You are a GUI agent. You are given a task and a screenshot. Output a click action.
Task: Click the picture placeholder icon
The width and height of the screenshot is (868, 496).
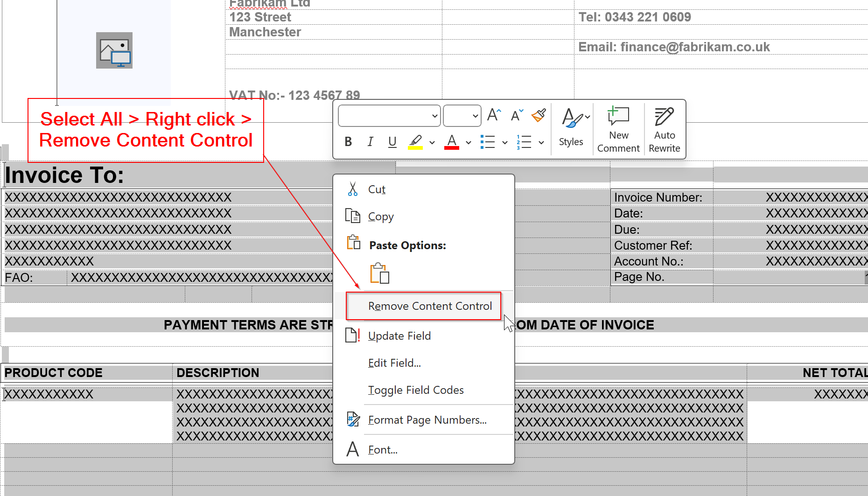[114, 50]
